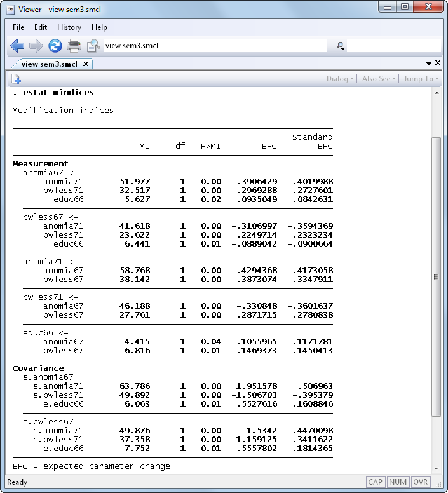Open the File menu
Image resolution: width=448 pixels, height=493 pixels.
point(18,27)
